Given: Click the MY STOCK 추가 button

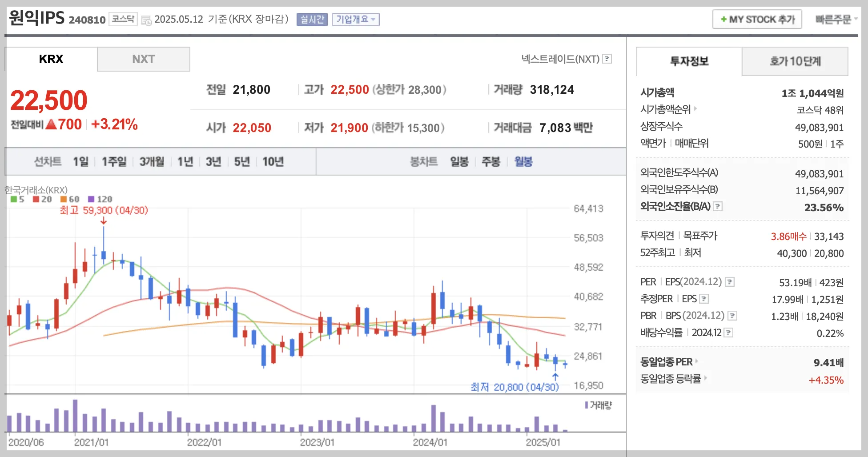Looking at the screenshot, I should [757, 20].
